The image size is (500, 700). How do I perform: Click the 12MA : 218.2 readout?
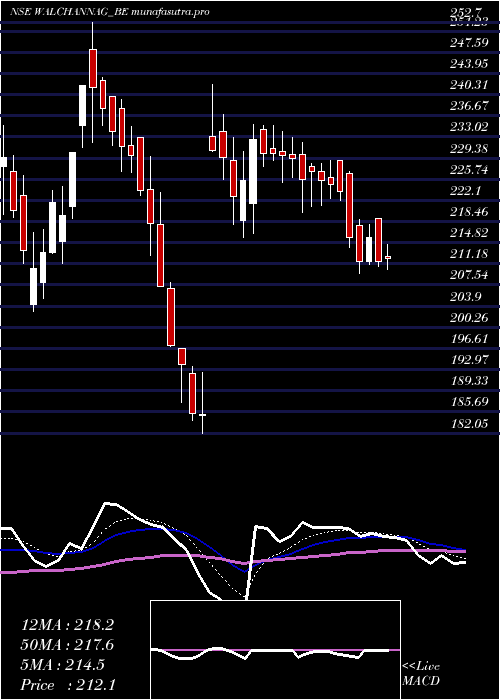click(x=66, y=625)
